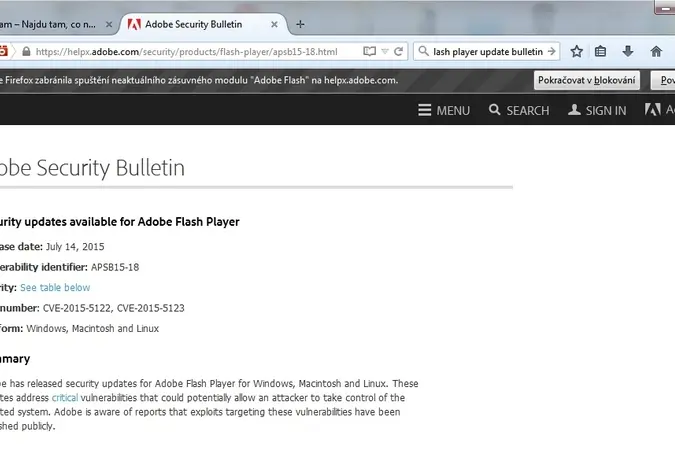Close the Adobe Security Bulletin tab
675x450 pixels.
pos(274,25)
